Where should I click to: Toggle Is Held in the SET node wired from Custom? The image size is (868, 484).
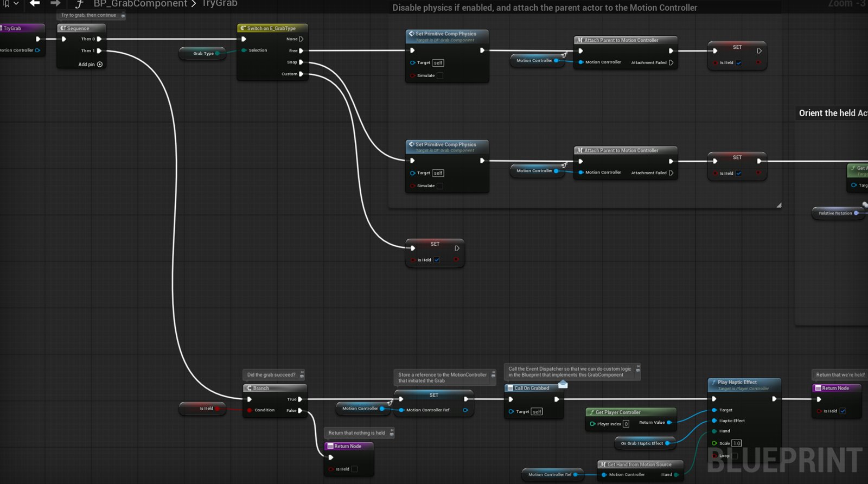click(437, 260)
